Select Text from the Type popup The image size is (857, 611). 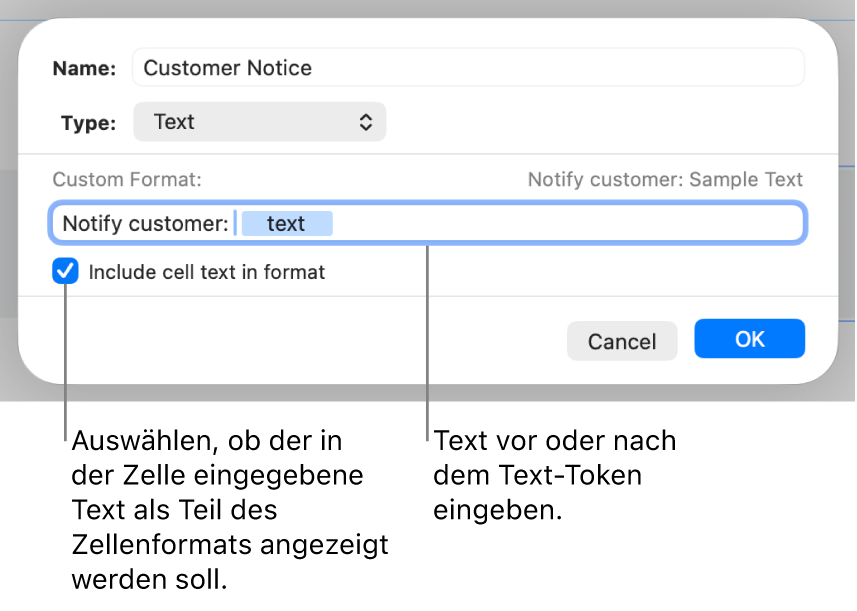tap(260, 121)
